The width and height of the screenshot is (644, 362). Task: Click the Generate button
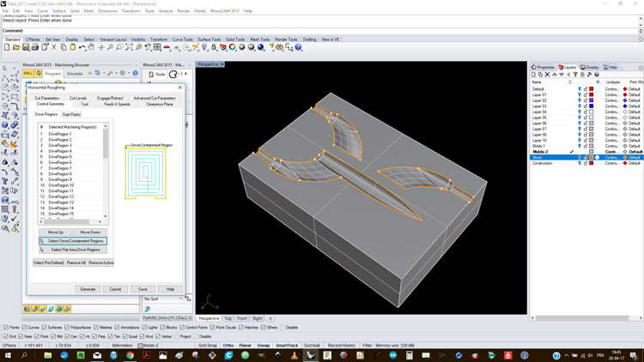pyautogui.click(x=88, y=289)
